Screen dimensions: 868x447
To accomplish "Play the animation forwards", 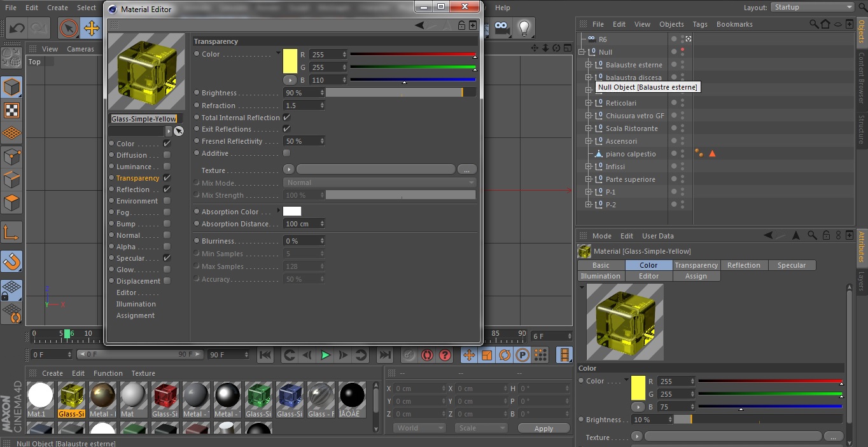I will [x=325, y=355].
